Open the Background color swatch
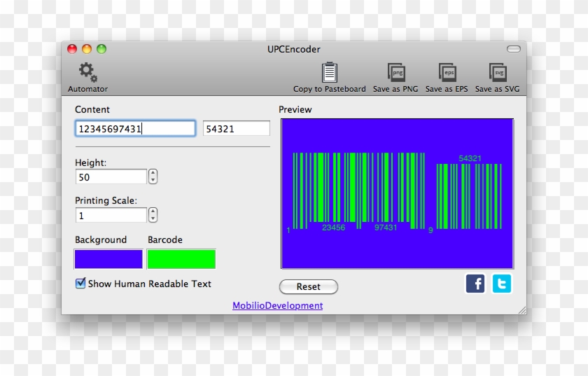The image size is (588, 376). pos(108,259)
